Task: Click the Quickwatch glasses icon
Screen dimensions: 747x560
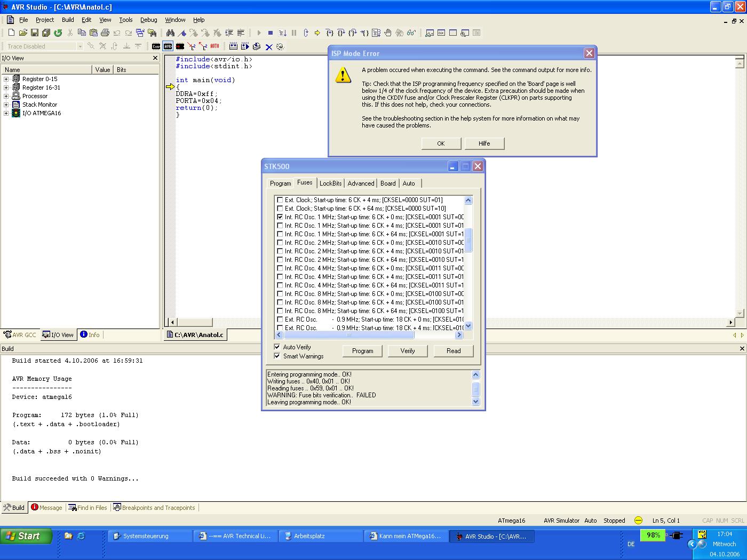Action: click(411, 33)
